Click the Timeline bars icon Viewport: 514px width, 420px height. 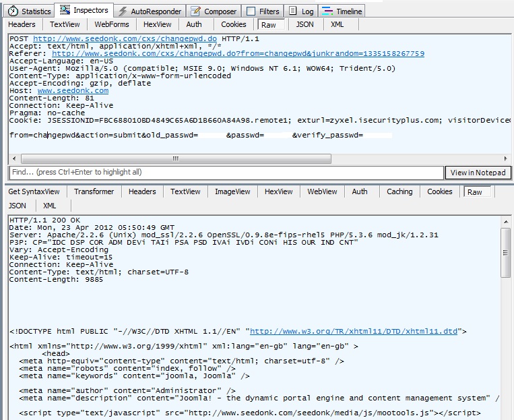click(327, 11)
